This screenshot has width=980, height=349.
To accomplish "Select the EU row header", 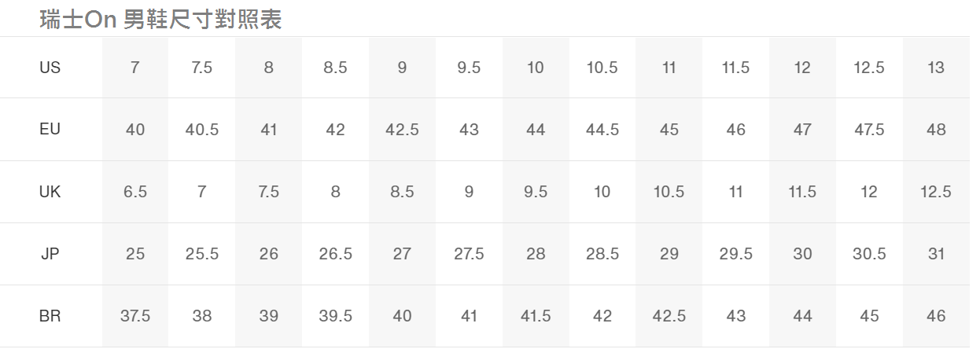I will pyautogui.click(x=50, y=129).
